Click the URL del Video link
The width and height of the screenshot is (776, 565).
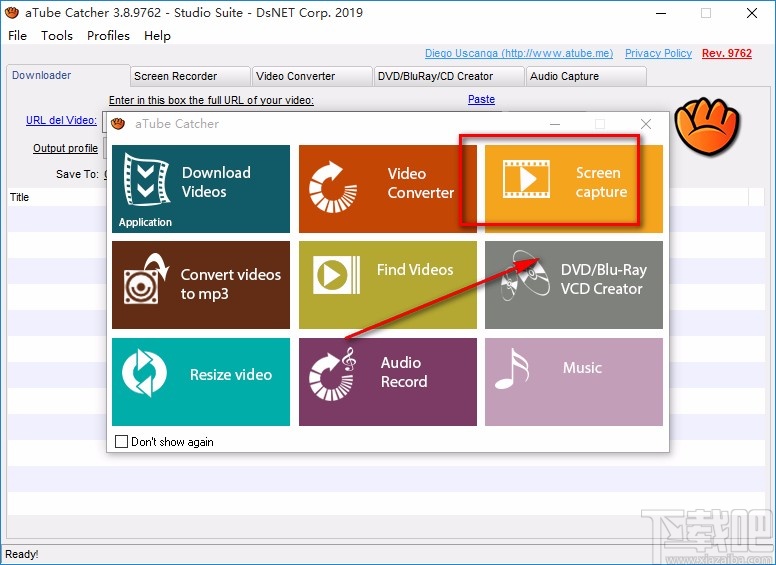61,120
